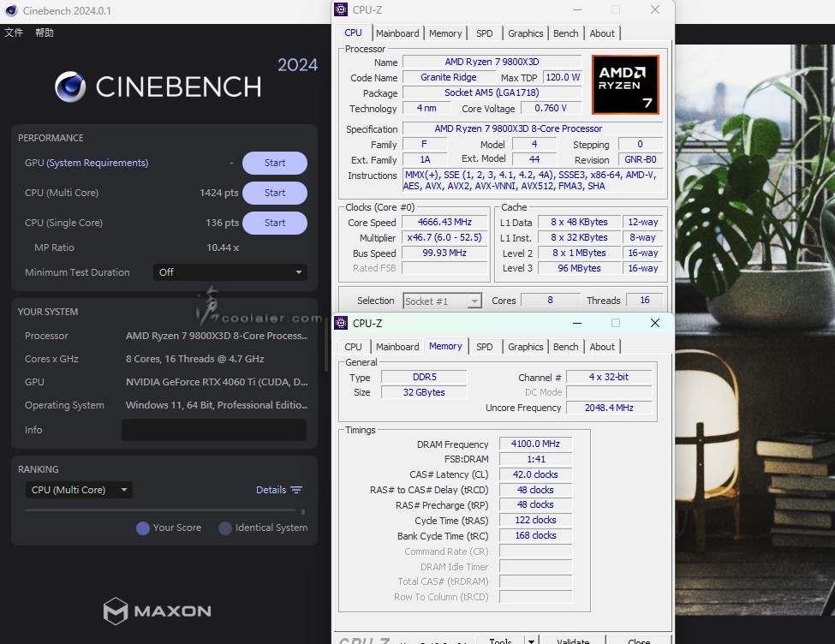This screenshot has height=644, width=835.
Task: Click the Bank Cycle Time value 168 clocks
Action: coord(535,536)
